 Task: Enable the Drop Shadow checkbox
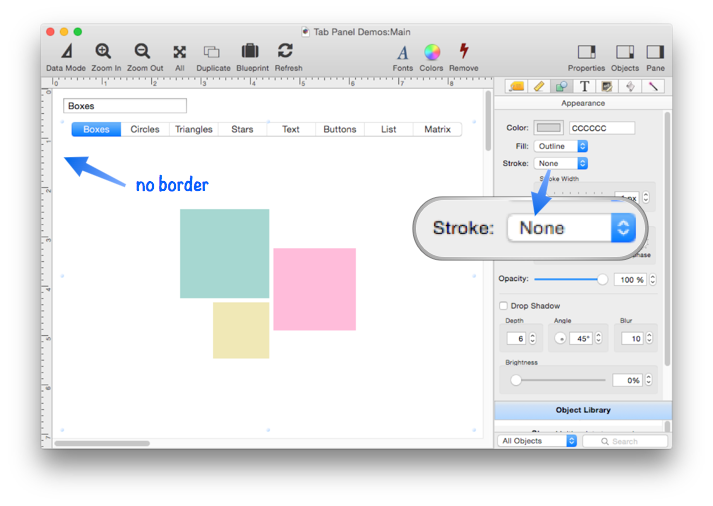tap(503, 306)
